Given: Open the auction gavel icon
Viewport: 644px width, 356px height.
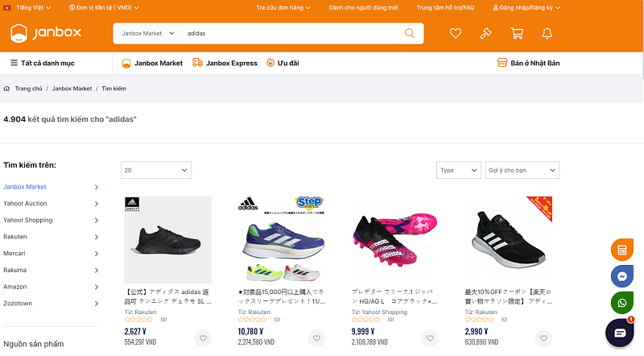Looking at the screenshot, I should [x=486, y=33].
